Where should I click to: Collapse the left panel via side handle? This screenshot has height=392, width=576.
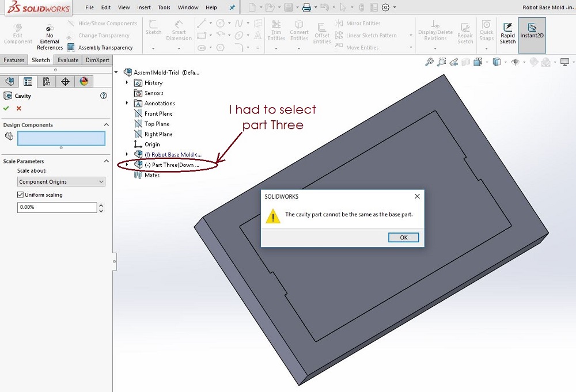coord(114,261)
